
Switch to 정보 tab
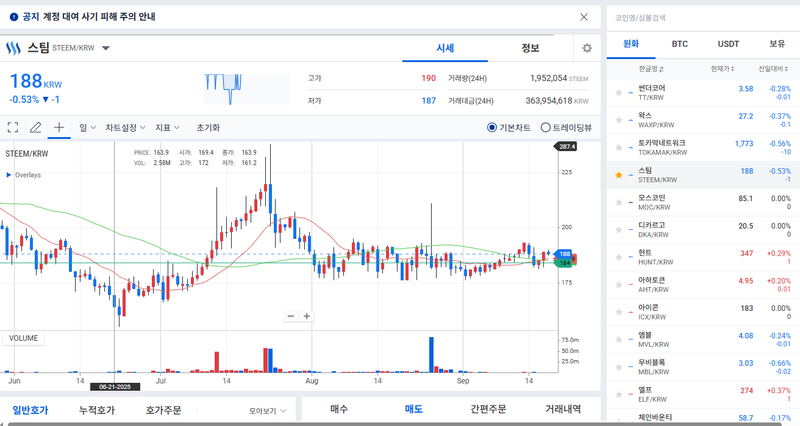[530, 48]
